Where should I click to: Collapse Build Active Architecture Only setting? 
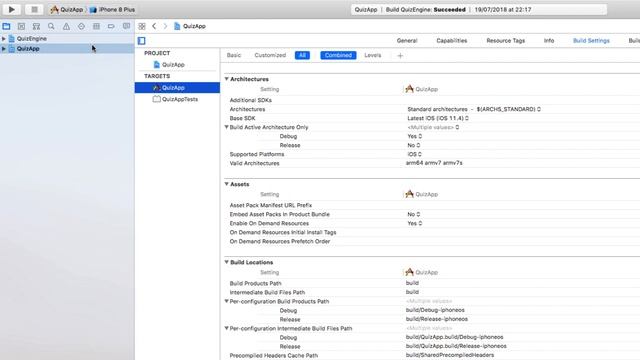click(x=227, y=127)
